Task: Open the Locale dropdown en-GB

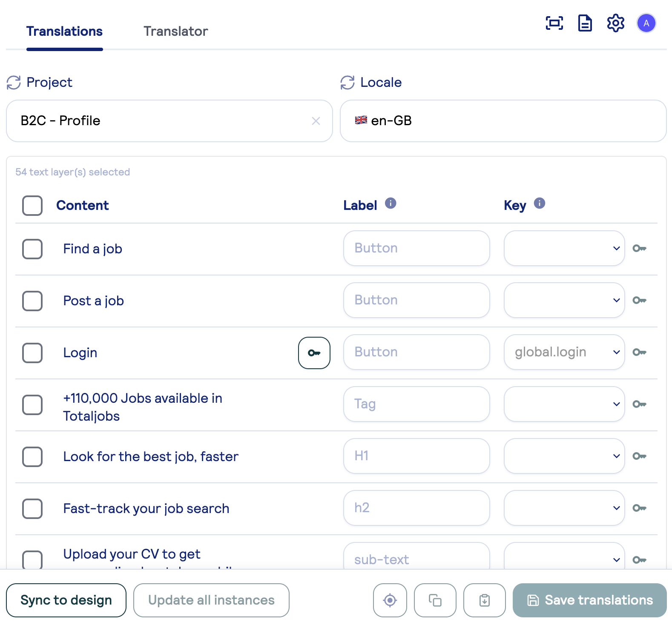Action: (x=503, y=121)
